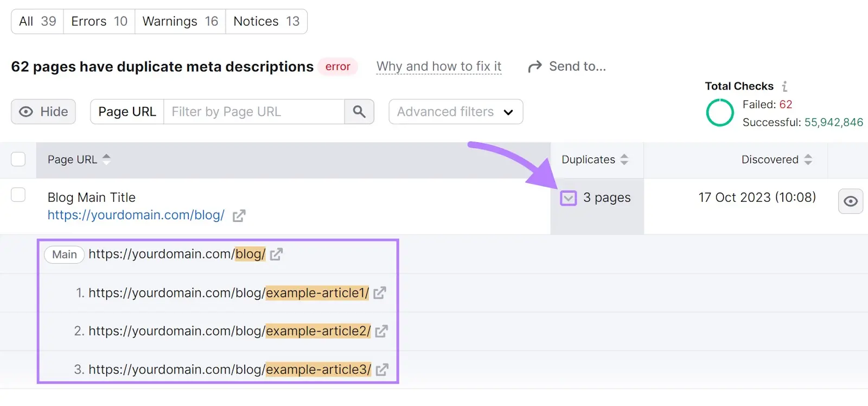
Task: Click the Why and how to fix it link
Action: (x=439, y=67)
